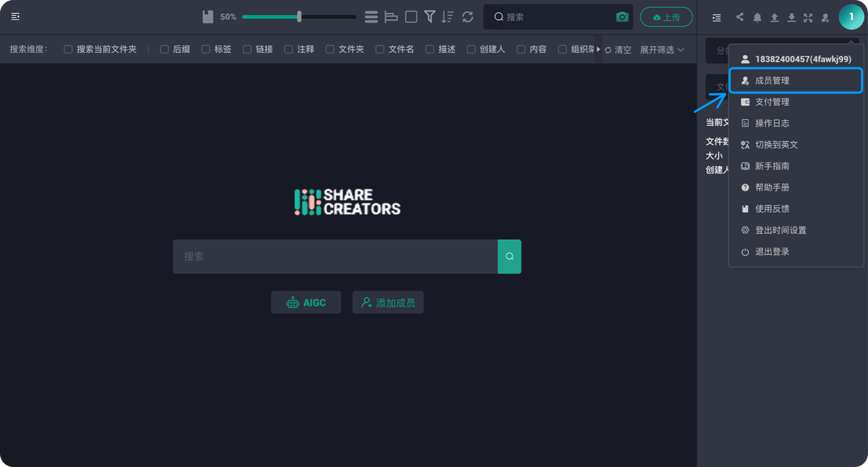Screen dimensions: 868x467
Task: Check the 描述 checkbox
Action: [430, 49]
